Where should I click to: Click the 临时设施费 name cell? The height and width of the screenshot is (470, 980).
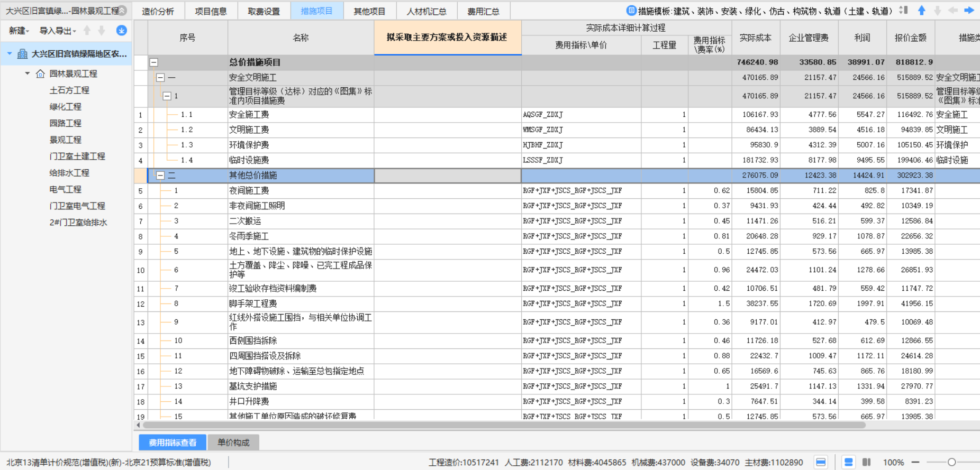pyautogui.click(x=301, y=160)
